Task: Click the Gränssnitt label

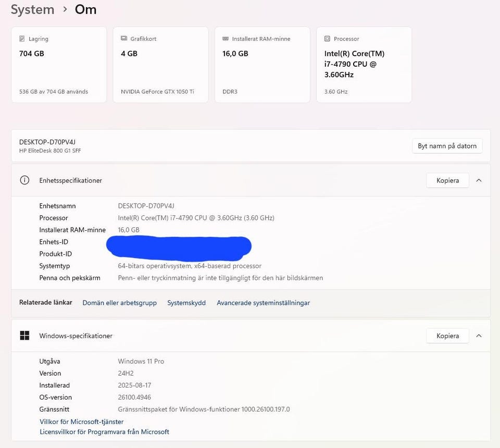Action: 54,409
